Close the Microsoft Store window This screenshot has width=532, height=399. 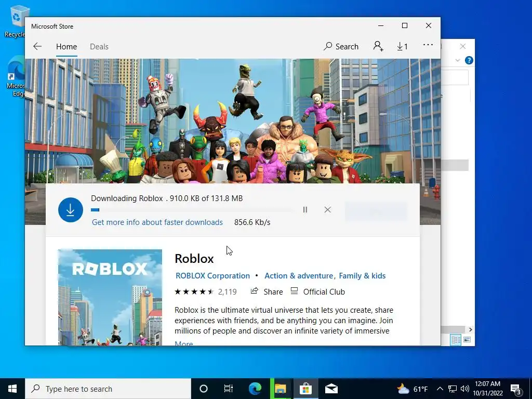(x=429, y=26)
